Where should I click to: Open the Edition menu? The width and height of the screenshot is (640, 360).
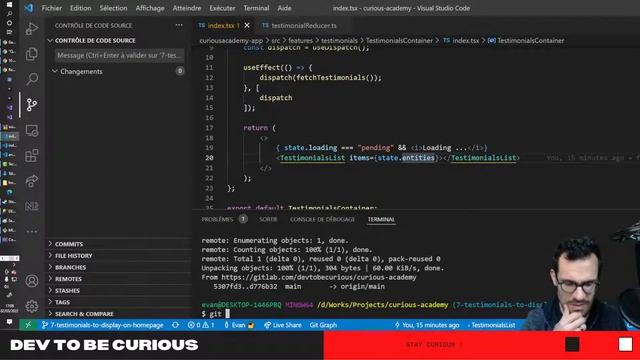[80, 8]
